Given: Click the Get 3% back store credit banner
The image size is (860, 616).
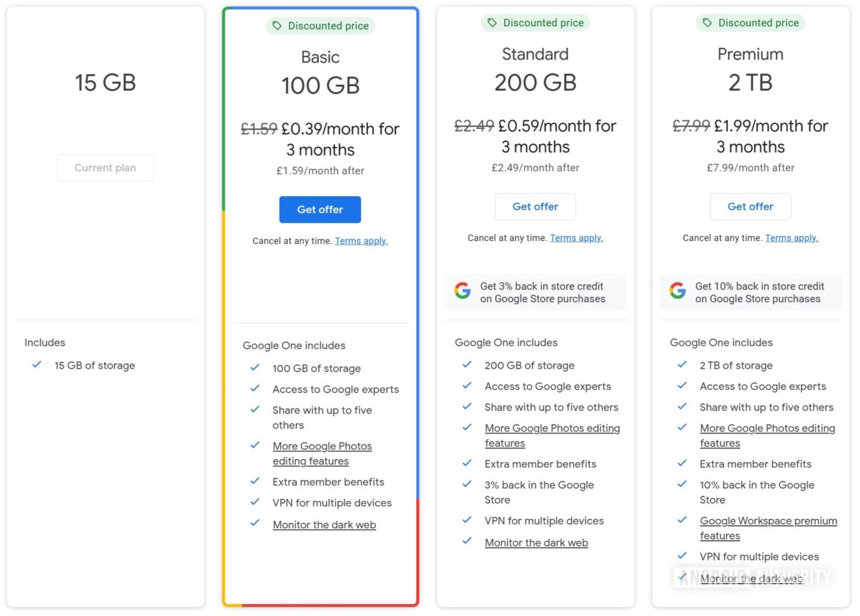Looking at the screenshot, I should [x=535, y=292].
